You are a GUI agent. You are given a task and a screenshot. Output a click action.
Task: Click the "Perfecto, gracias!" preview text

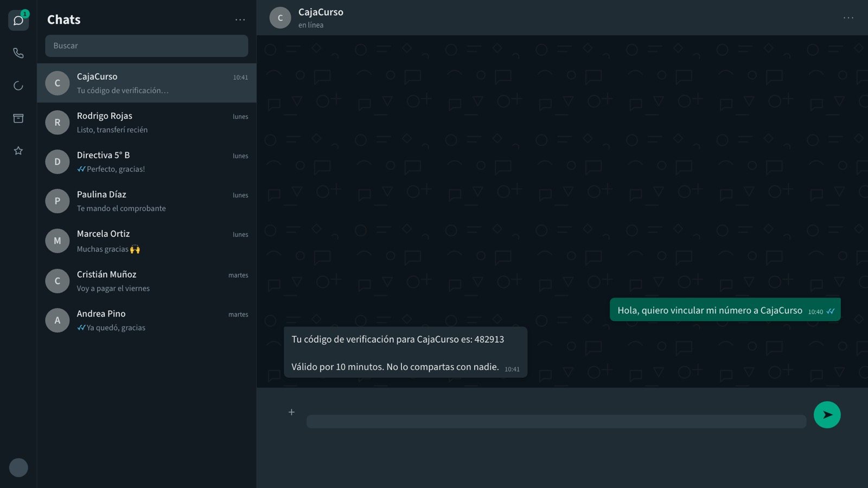tap(116, 169)
